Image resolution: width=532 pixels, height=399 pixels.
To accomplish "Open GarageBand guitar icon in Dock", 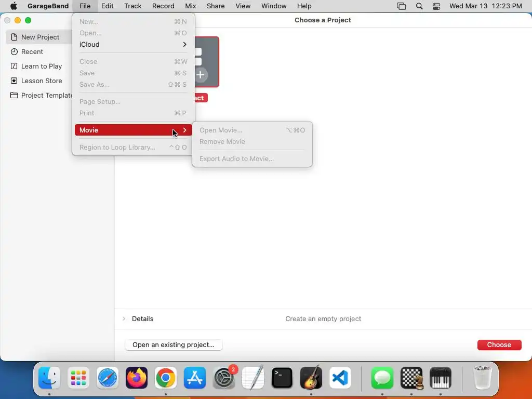I will [311, 378].
